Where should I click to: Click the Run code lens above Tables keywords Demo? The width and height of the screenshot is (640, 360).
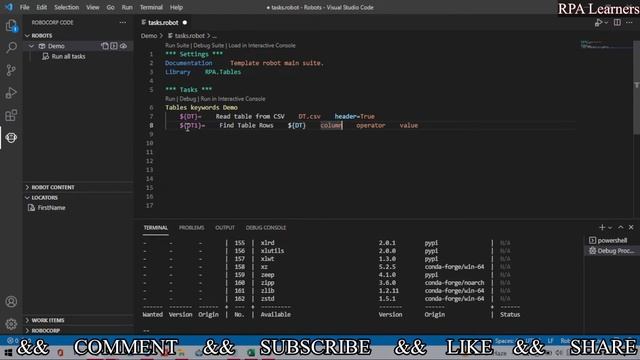170,99
